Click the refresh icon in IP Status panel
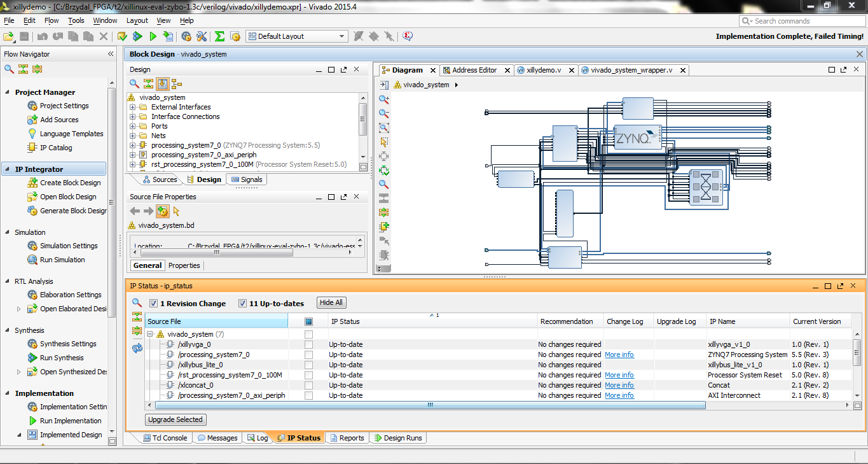The height and width of the screenshot is (464, 868). pyautogui.click(x=137, y=348)
